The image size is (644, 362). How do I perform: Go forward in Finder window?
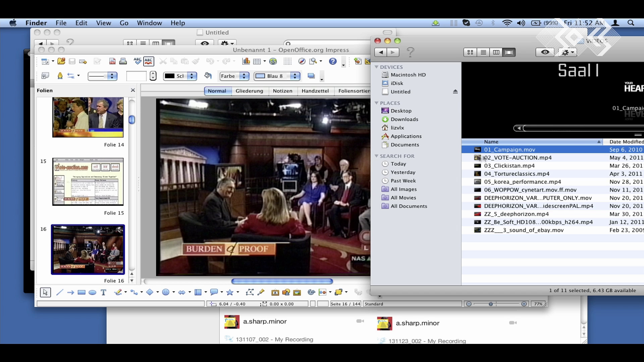coord(393,52)
